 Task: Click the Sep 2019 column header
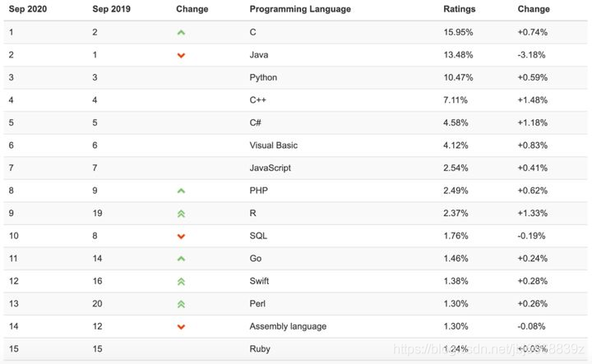pyautogui.click(x=111, y=9)
